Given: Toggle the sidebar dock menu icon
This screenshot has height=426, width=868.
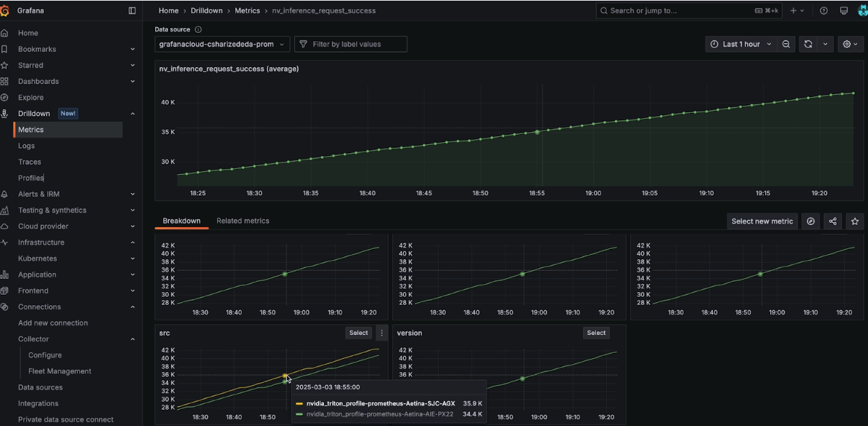Looking at the screenshot, I should [132, 11].
